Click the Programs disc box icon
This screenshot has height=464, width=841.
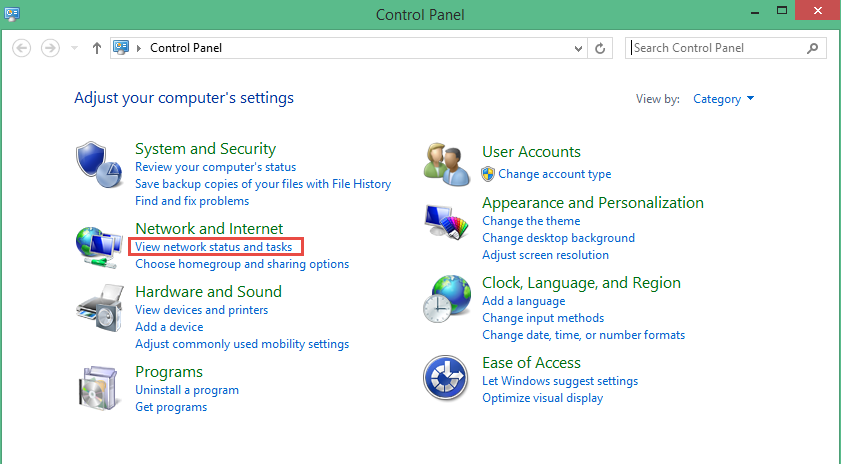[98, 388]
